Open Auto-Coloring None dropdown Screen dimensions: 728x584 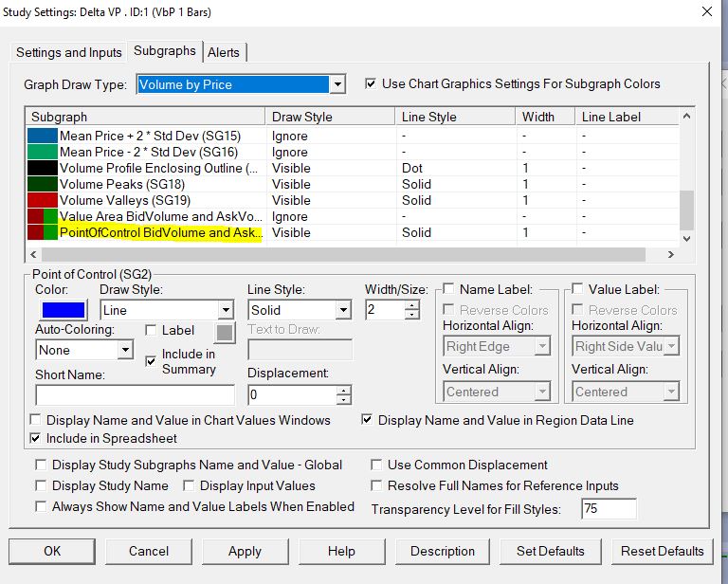click(x=125, y=350)
